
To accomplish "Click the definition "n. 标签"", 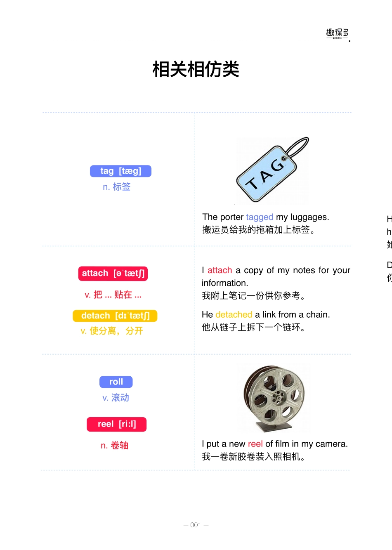I will point(117,187).
